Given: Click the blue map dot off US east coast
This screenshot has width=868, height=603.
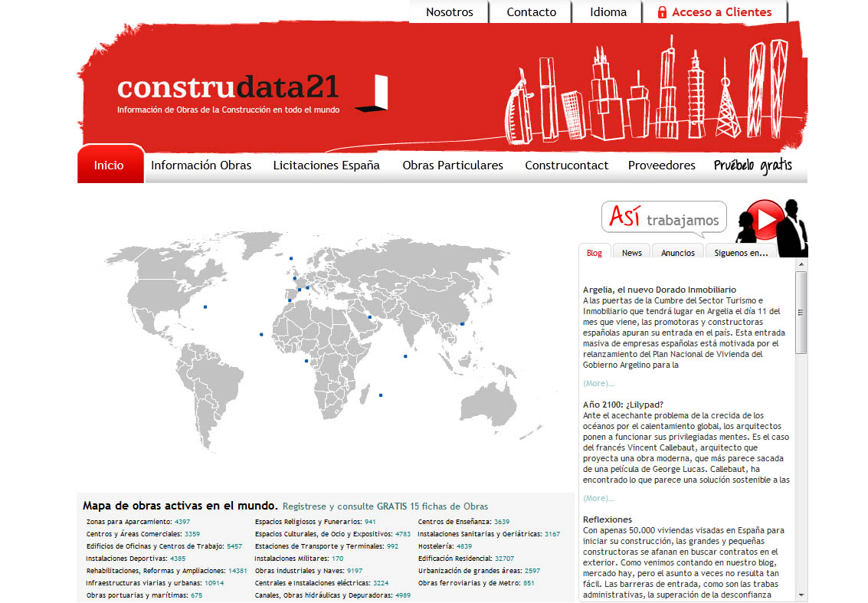Looking at the screenshot, I should pyautogui.click(x=205, y=306).
